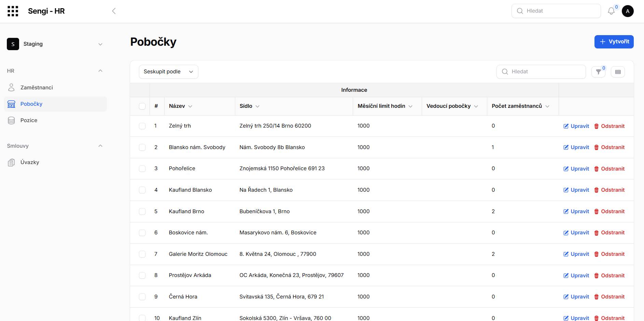This screenshot has width=644, height=321.
Task: Click the Pobočky store icon
Action: click(11, 104)
